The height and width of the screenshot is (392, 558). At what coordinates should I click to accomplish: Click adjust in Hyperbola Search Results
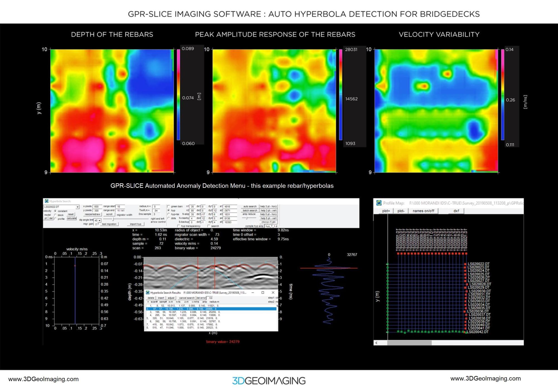171,298
